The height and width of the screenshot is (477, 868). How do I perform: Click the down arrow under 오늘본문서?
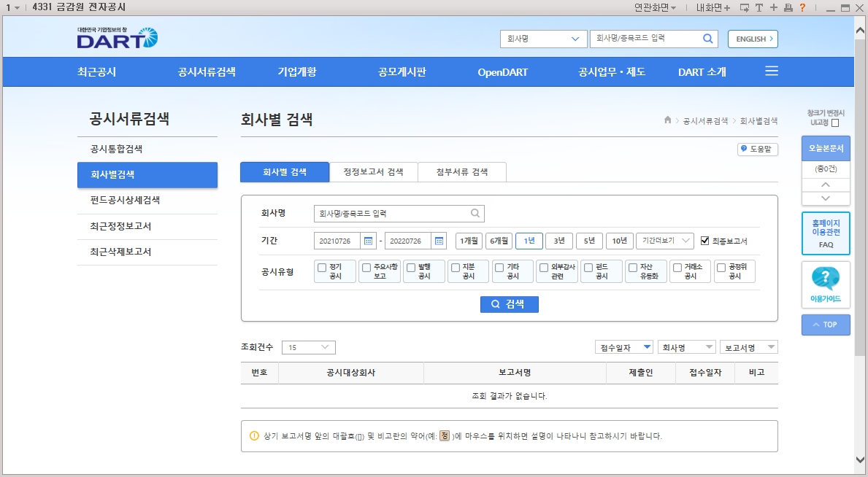point(826,198)
